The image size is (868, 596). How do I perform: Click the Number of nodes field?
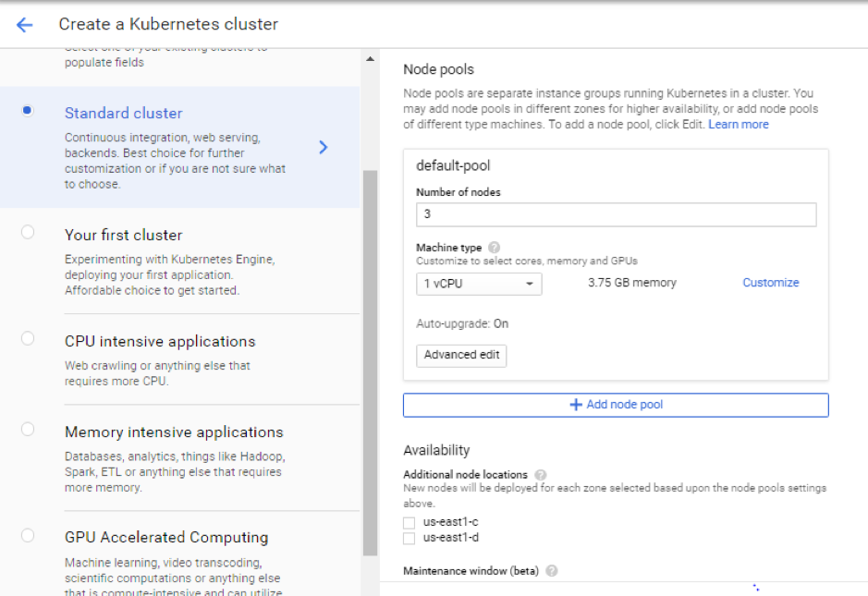click(x=616, y=214)
